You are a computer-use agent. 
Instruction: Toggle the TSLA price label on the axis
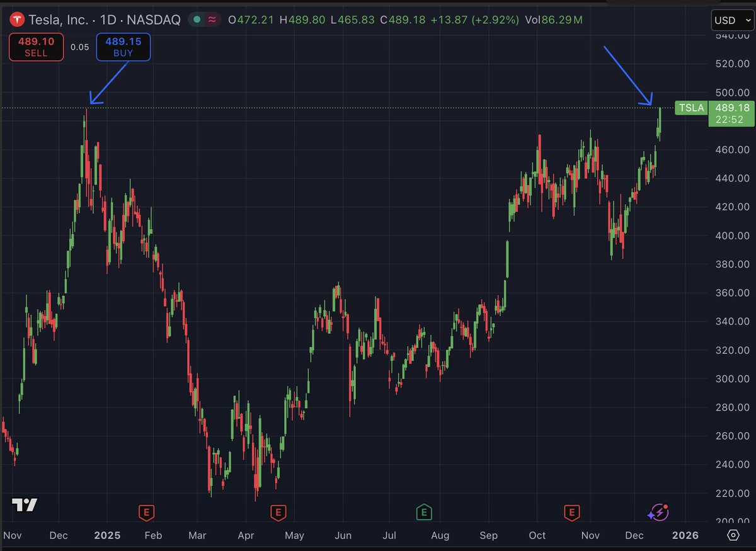[690, 108]
